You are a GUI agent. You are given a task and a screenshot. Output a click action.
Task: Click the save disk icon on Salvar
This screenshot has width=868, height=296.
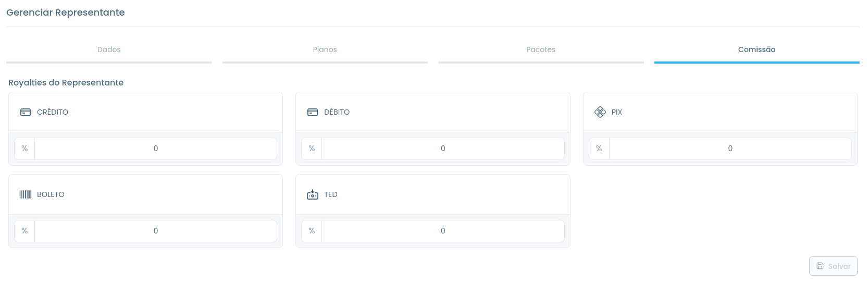point(820,266)
